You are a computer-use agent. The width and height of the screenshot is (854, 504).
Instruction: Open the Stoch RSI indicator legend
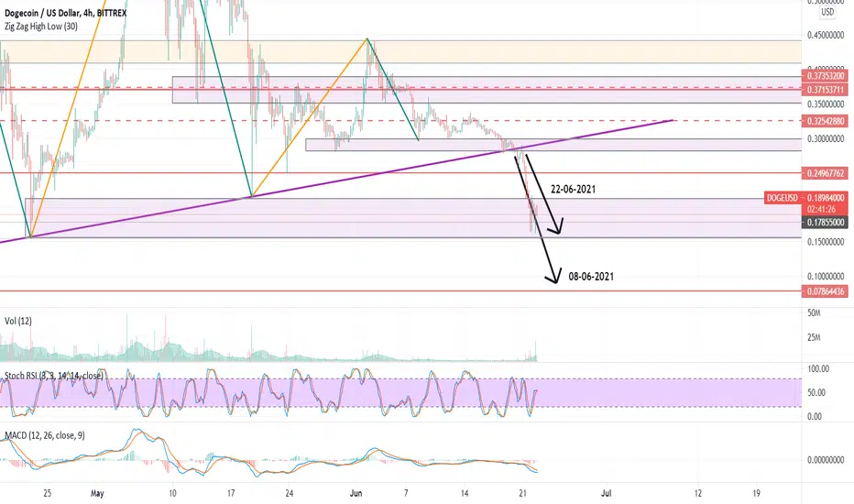[x=53, y=376]
